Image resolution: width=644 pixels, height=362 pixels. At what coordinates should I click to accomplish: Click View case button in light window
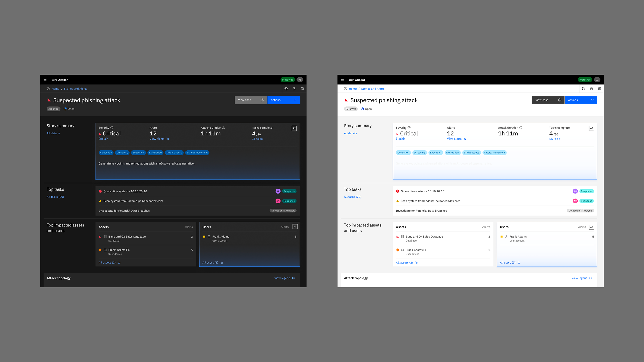(x=548, y=100)
